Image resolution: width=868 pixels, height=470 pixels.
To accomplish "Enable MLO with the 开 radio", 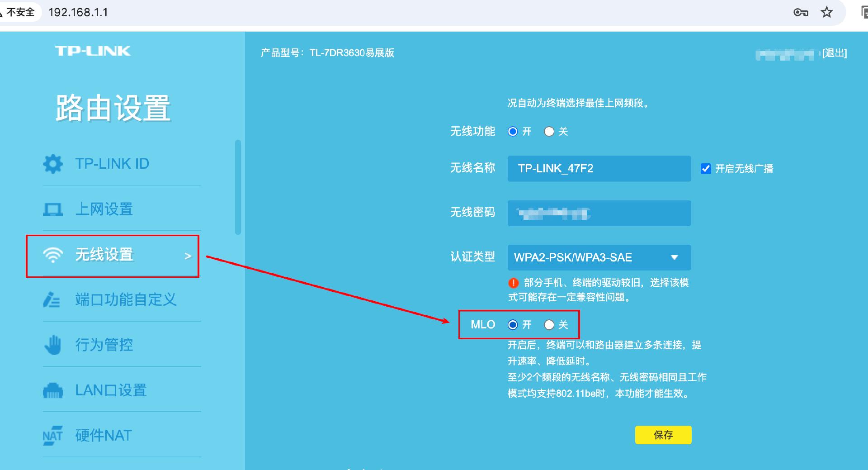I will tap(513, 325).
